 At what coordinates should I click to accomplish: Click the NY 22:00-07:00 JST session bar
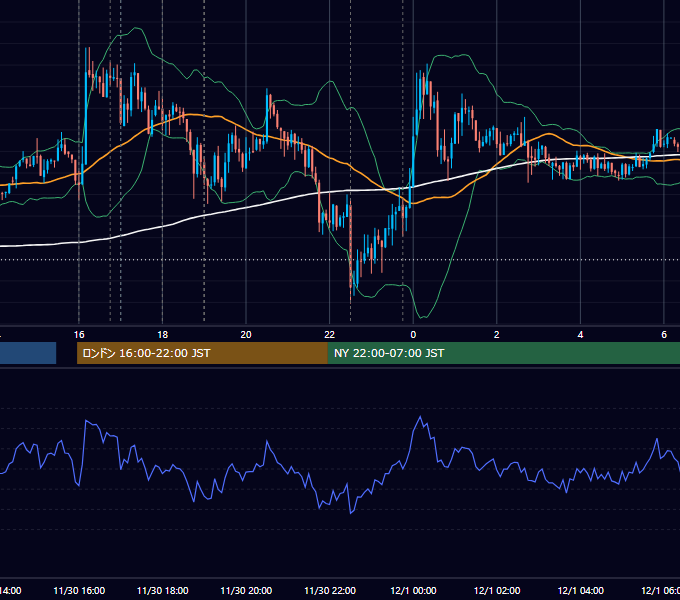[x=503, y=353]
